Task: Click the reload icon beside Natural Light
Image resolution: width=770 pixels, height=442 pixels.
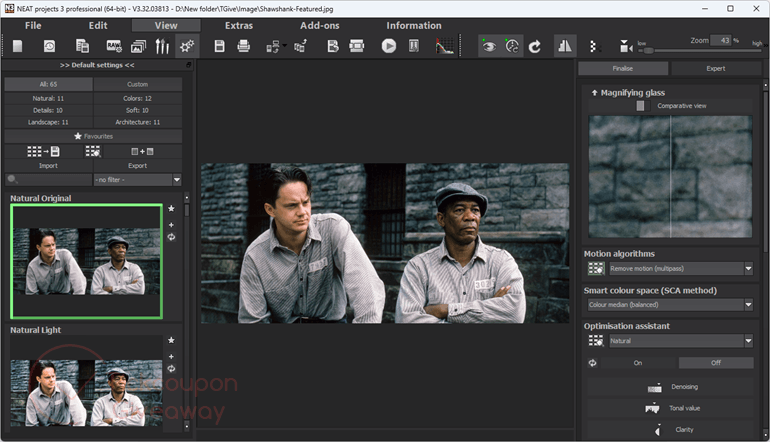Action: coord(171,368)
